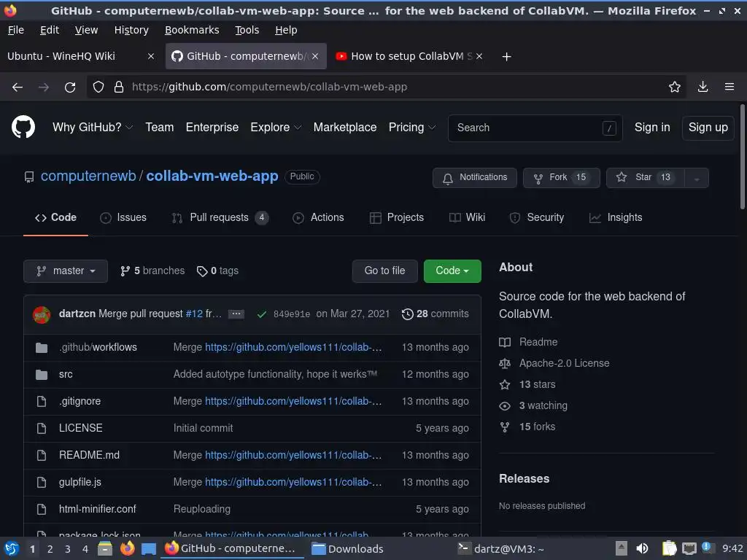Open the Star list dropdown arrow

(x=697, y=178)
